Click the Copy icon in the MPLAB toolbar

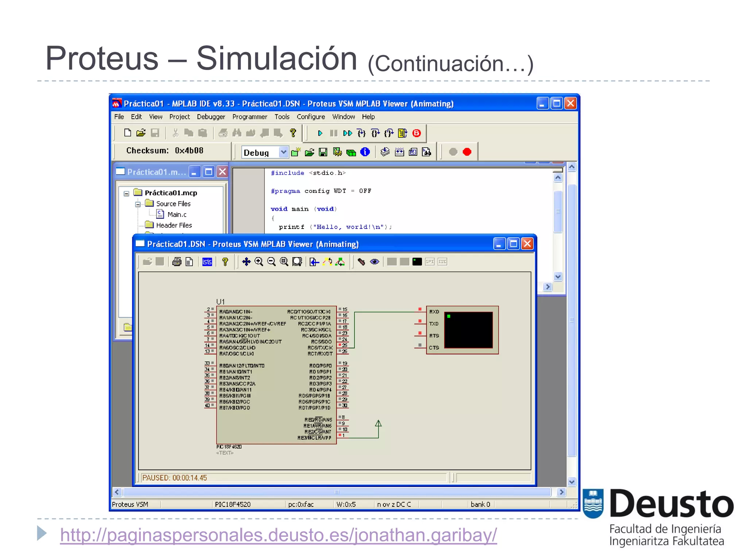click(189, 133)
